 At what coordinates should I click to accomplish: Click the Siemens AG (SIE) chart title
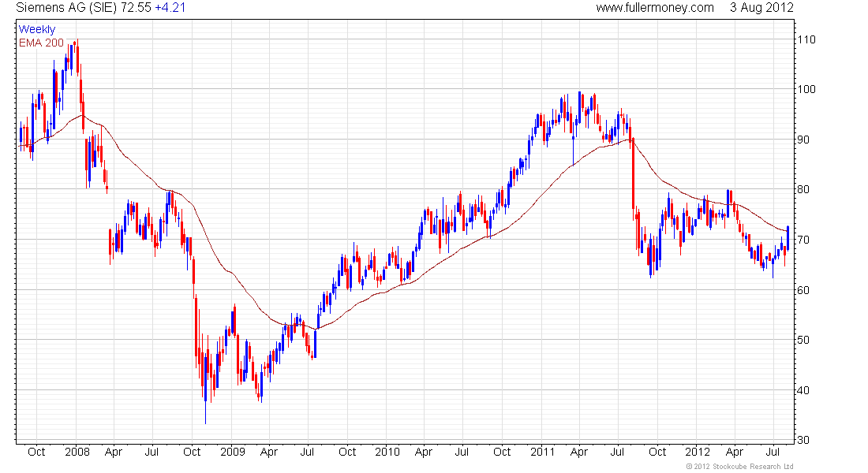66,8
